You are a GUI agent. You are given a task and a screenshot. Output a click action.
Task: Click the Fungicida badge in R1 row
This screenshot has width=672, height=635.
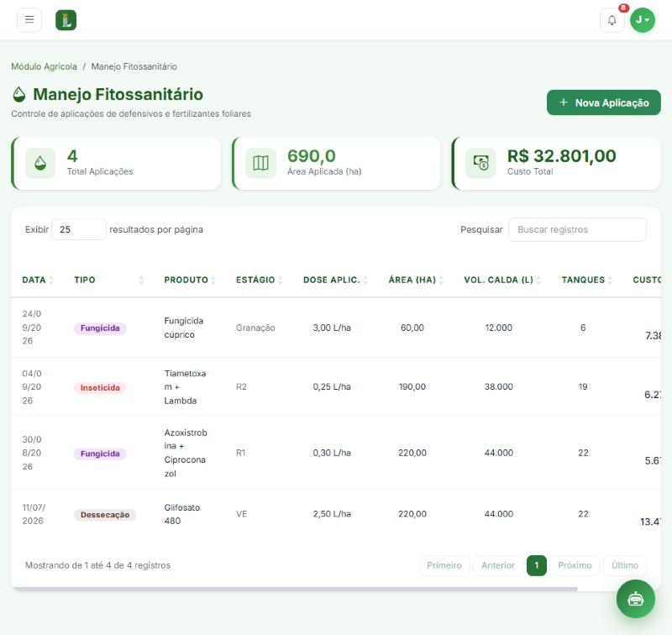100,454
